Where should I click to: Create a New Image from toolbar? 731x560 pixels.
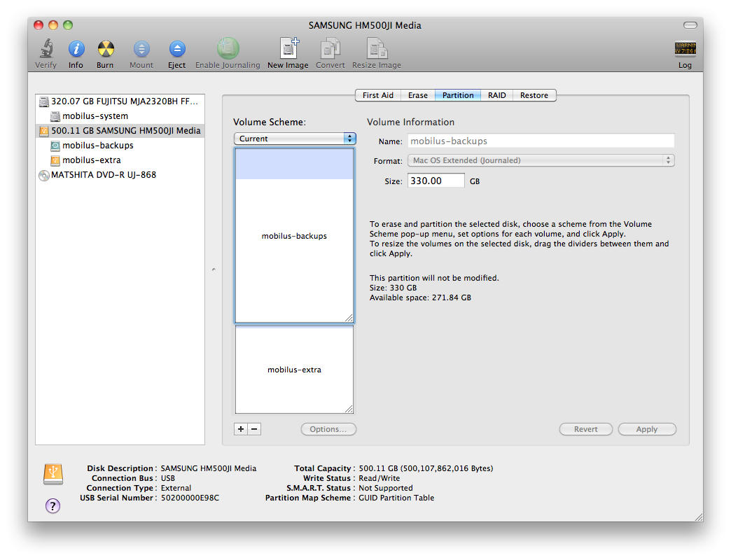click(288, 49)
